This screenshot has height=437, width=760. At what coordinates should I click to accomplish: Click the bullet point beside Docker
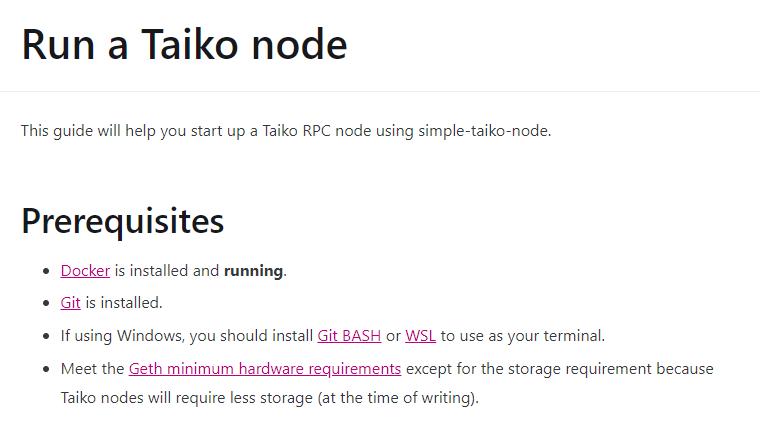coord(45,271)
